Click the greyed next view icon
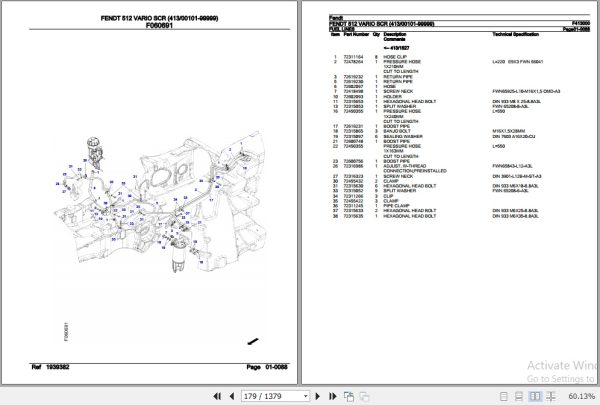Image resolution: width=600 pixels, height=405 pixels. pos(365,397)
